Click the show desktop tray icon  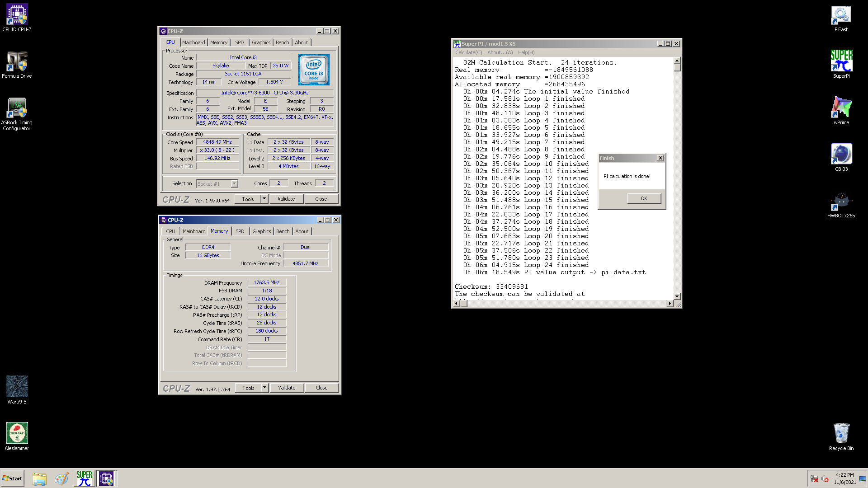[x=863, y=479]
